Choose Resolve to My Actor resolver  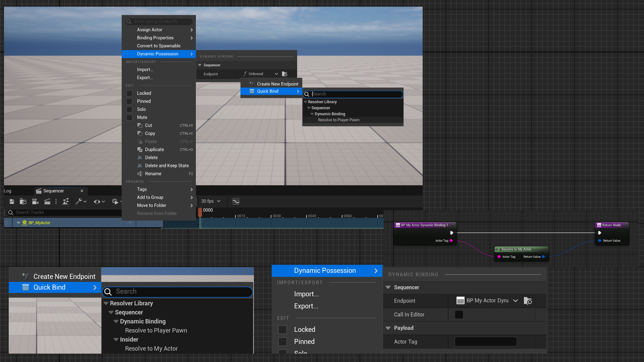(151, 349)
